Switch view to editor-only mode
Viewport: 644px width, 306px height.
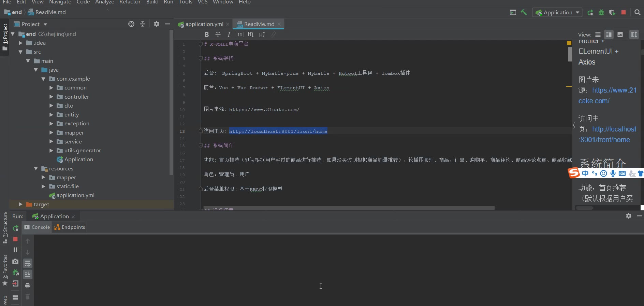(598, 34)
